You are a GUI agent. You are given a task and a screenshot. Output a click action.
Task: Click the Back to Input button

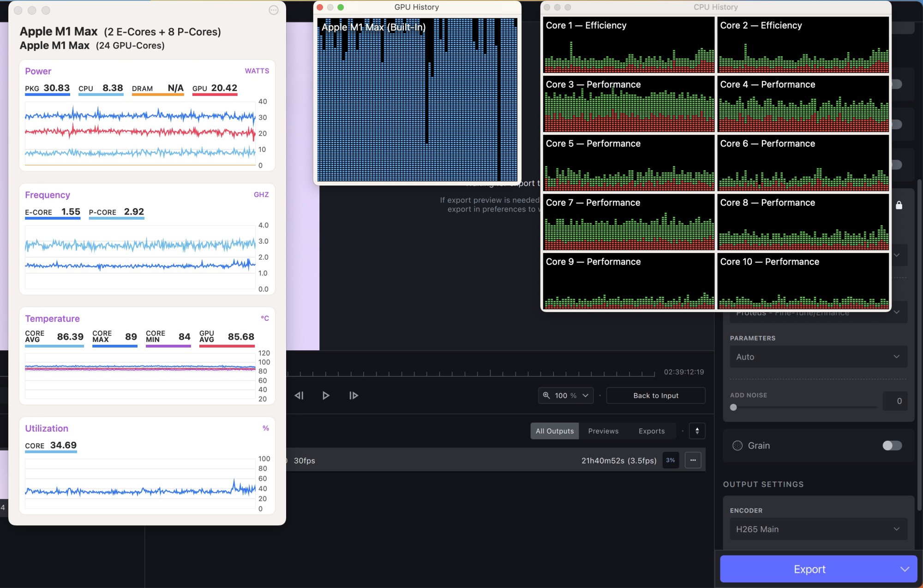tap(655, 396)
